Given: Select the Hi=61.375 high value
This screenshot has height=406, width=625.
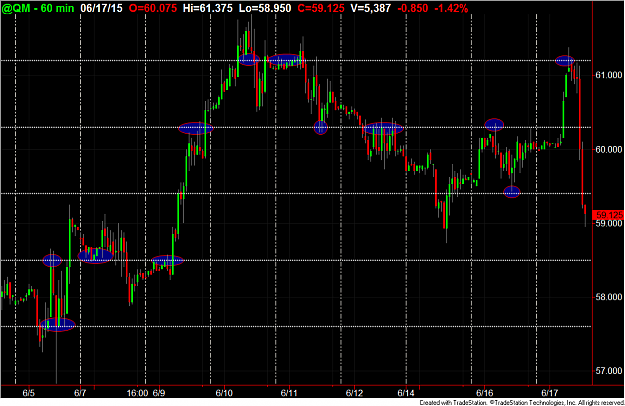Looking at the screenshot, I should pyautogui.click(x=208, y=8).
